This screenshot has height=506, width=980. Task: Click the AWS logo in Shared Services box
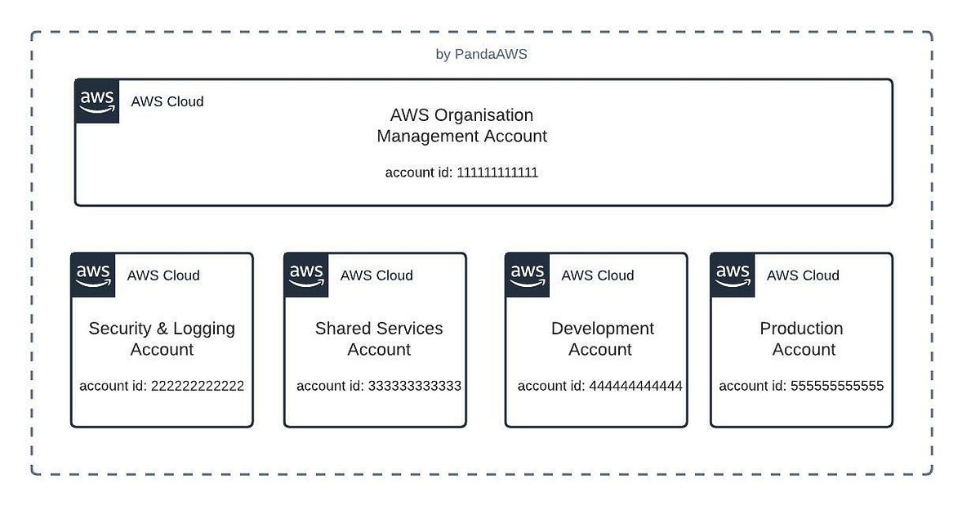click(x=307, y=275)
